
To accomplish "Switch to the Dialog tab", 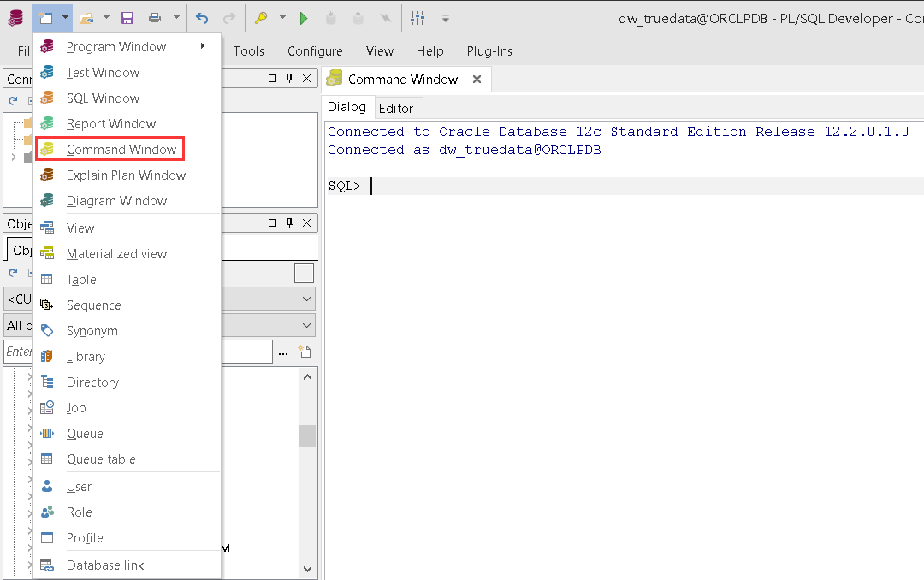I will click(347, 107).
